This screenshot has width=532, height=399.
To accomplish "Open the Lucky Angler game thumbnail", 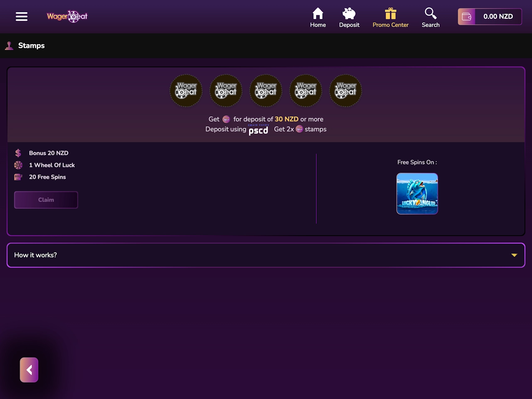I will click(x=417, y=194).
